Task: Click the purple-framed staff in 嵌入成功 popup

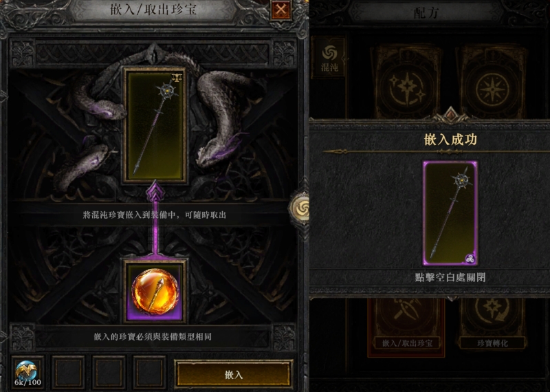Action: point(450,213)
